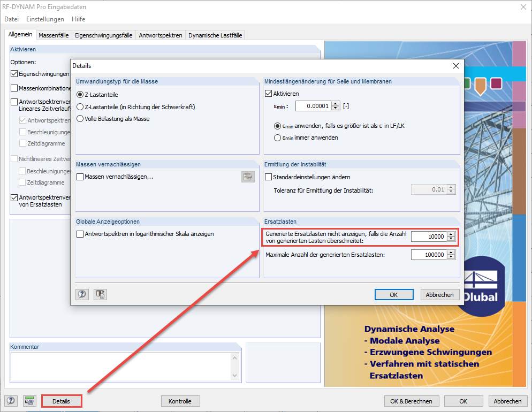Confirm Details dialog with OK
532x412 pixels.
coord(394,295)
